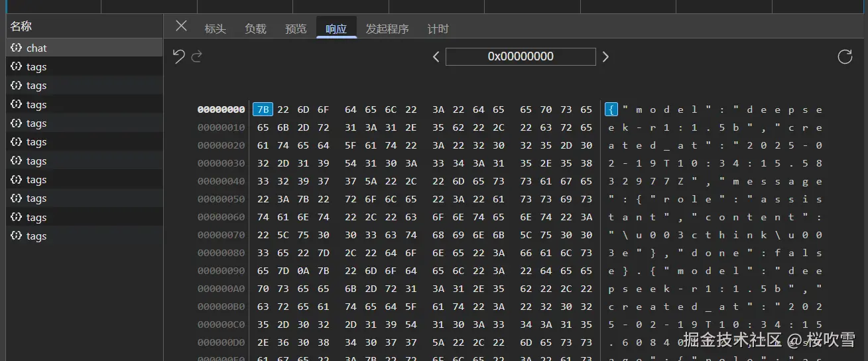
Task: Select the 响应 tab
Action: (x=336, y=29)
